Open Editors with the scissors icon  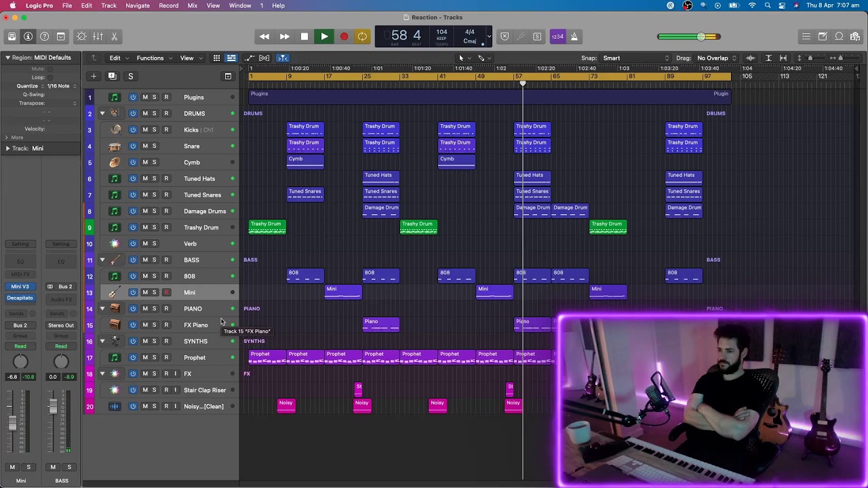click(114, 37)
